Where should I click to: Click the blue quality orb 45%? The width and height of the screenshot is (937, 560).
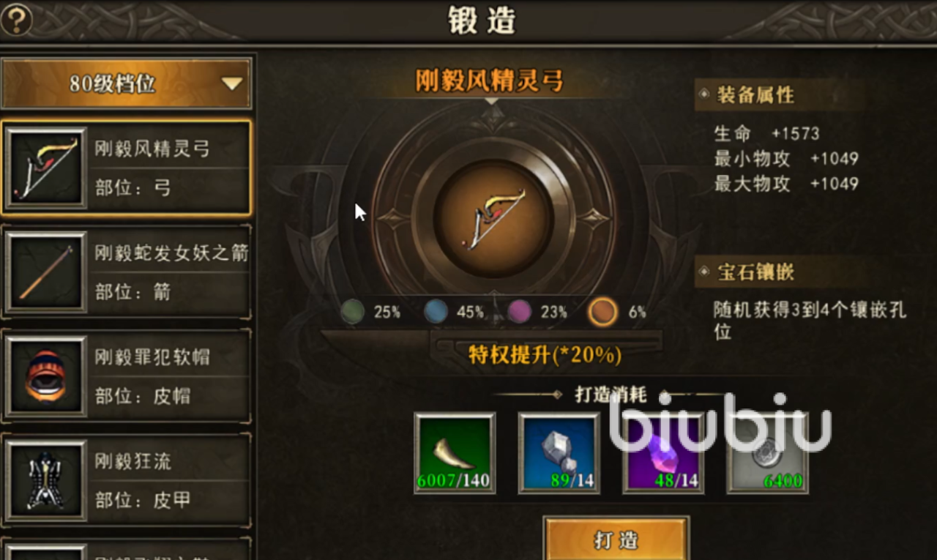[436, 313]
